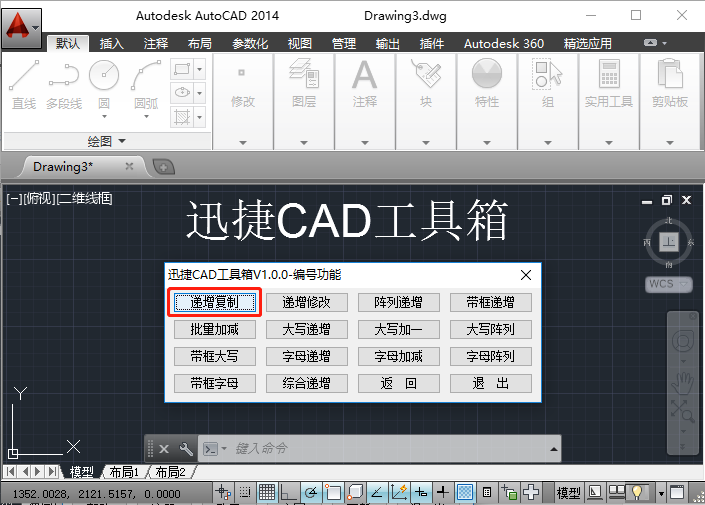Toggle polar tracking in status bar
Screen dimensions: 705x505
coord(311,492)
